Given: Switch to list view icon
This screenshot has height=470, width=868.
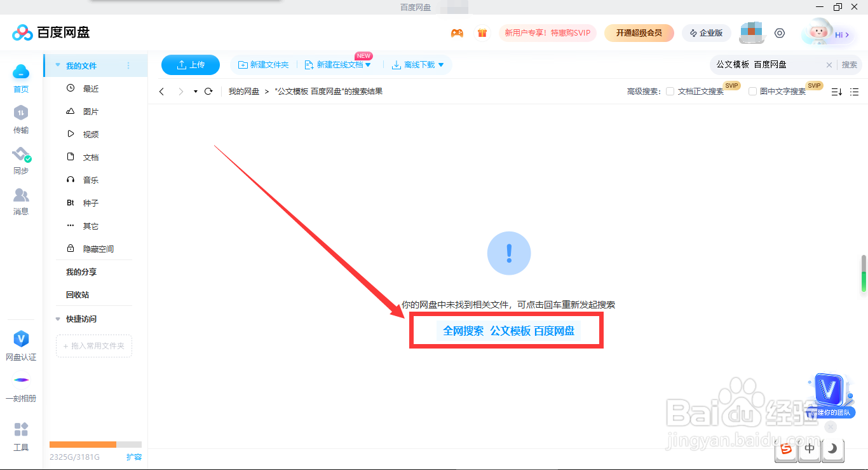Looking at the screenshot, I should tap(854, 92).
